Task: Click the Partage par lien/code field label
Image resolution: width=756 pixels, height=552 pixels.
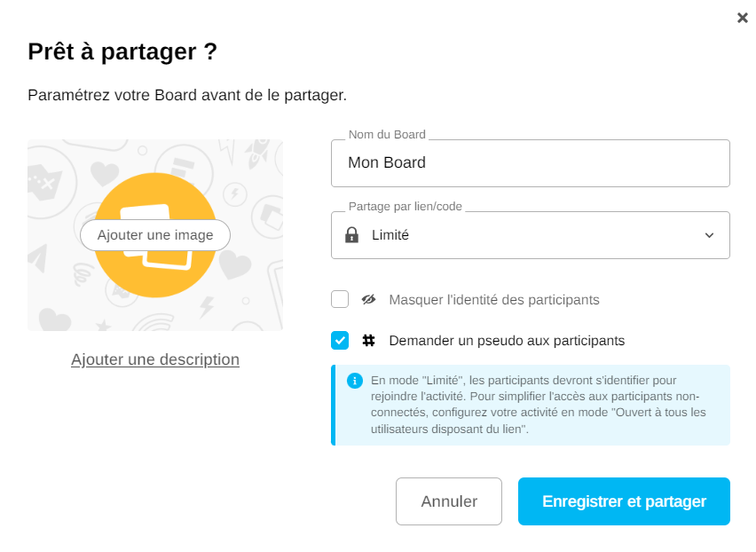Action: [405, 207]
